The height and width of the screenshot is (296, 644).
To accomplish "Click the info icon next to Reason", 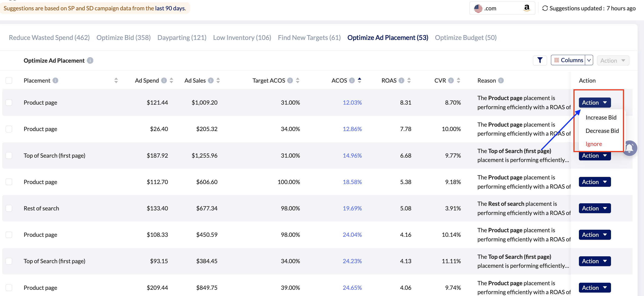I will click(501, 81).
